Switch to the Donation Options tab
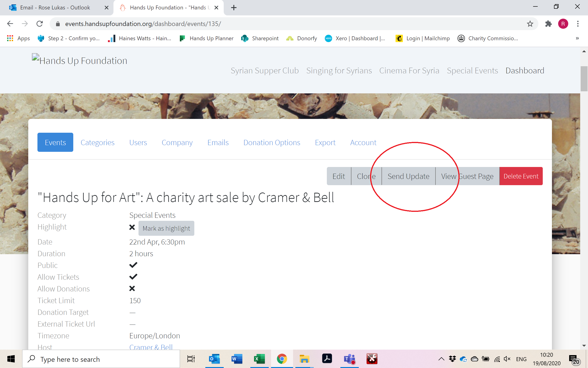This screenshot has height=368, width=588. coord(272,142)
